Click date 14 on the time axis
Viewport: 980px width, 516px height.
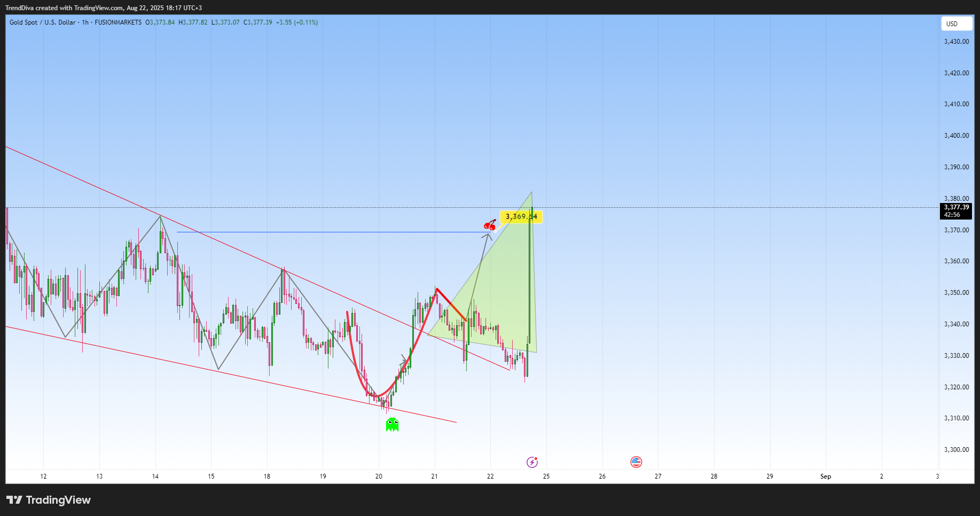(155, 476)
